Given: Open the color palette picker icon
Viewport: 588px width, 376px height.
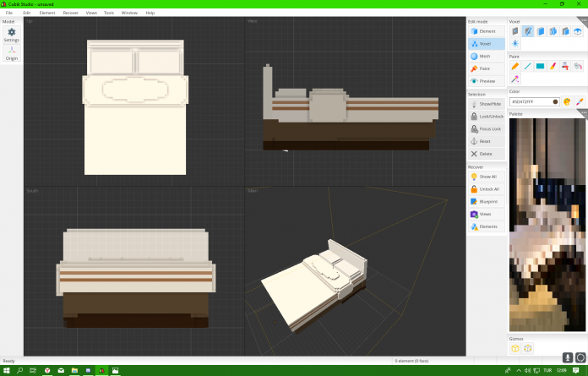Looking at the screenshot, I should pyautogui.click(x=567, y=101).
